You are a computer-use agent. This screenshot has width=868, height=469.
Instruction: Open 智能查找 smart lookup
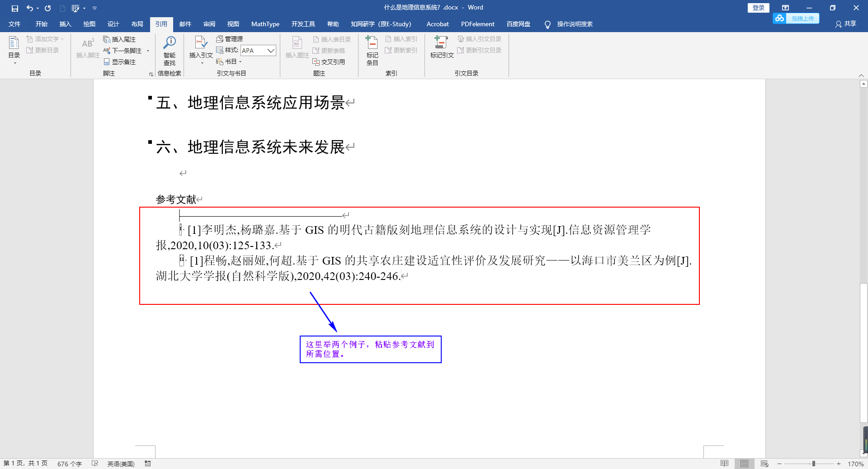170,51
